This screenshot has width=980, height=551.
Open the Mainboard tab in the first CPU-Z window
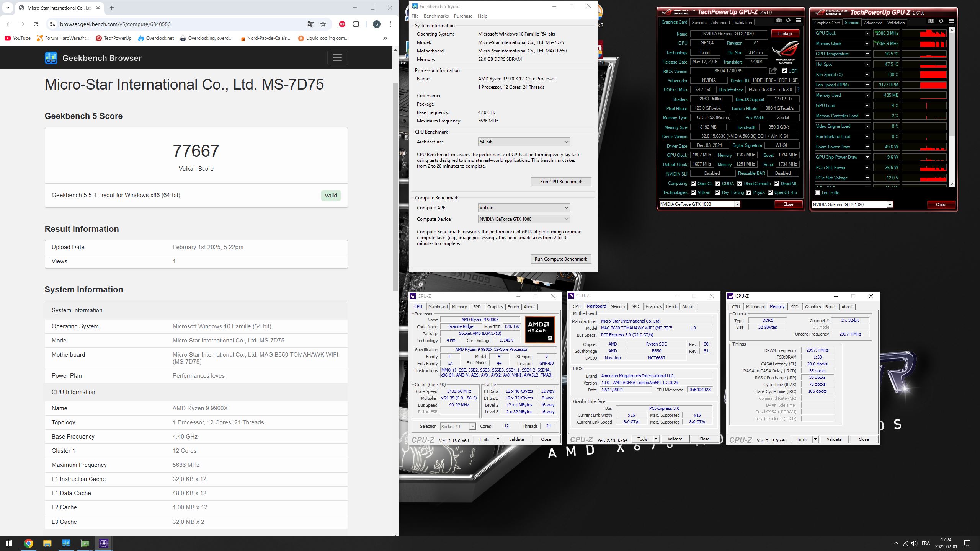click(438, 307)
